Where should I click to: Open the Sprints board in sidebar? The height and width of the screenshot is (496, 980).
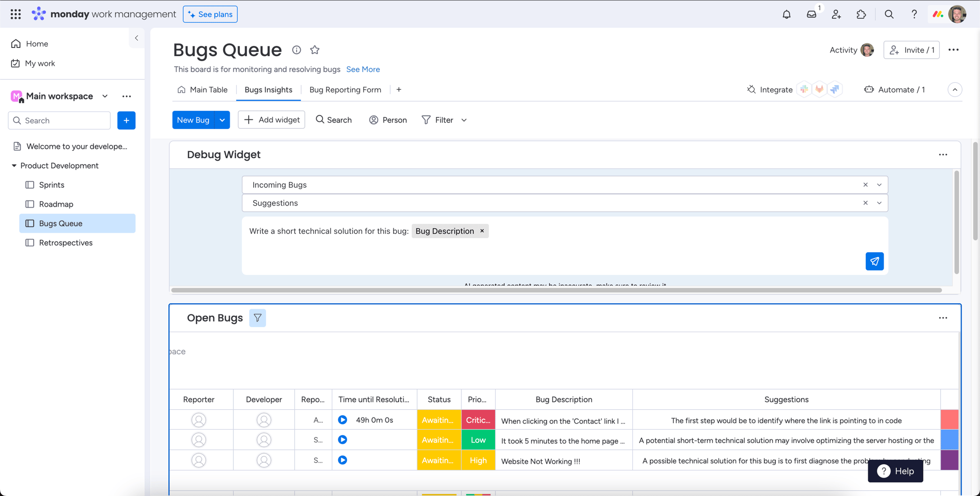(78, 185)
